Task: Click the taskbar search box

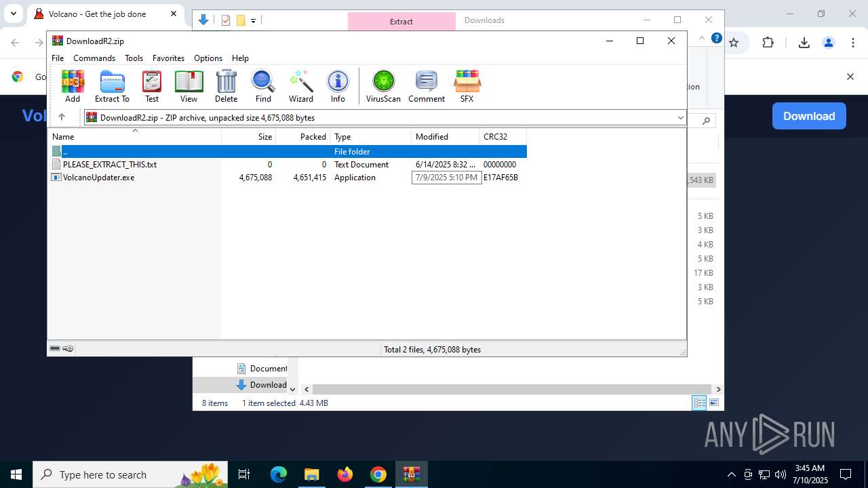Action: tap(131, 474)
